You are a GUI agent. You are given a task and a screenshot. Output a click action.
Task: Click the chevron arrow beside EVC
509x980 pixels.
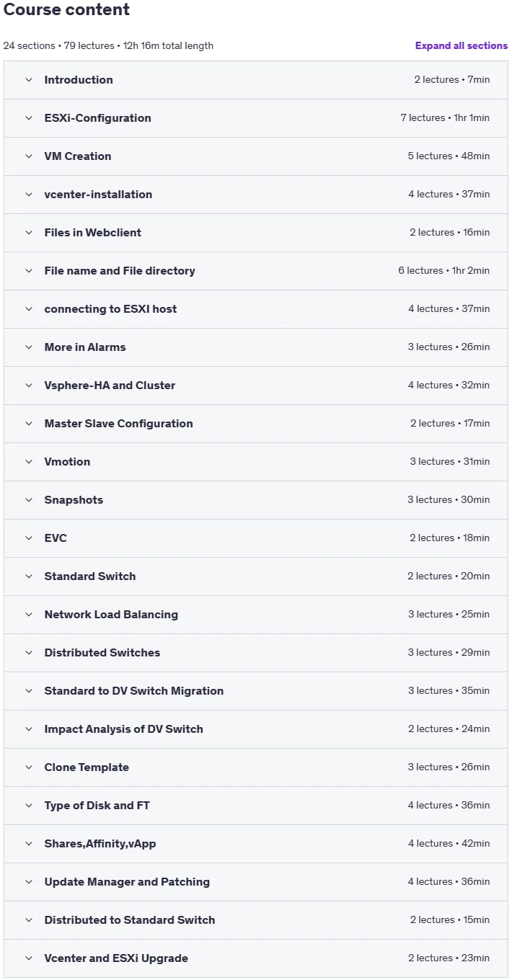(29, 538)
